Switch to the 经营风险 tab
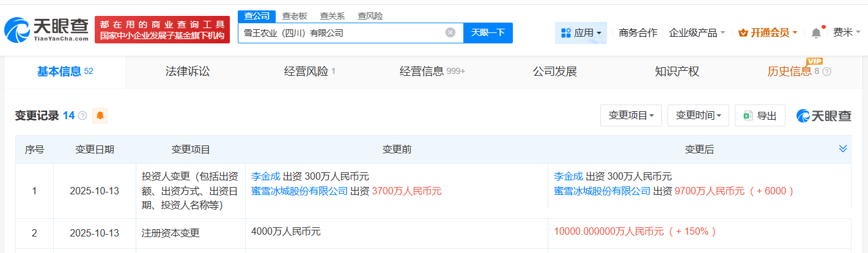Image resolution: width=868 pixels, height=253 pixels. [310, 71]
